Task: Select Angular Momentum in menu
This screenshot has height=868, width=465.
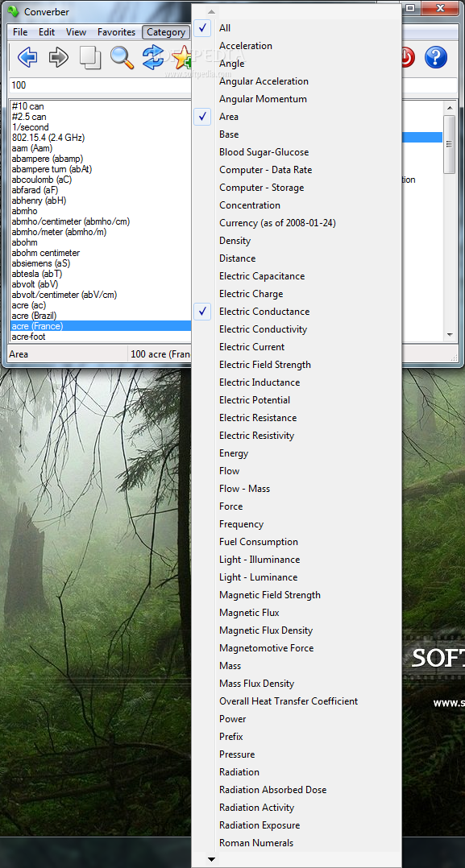Action: click(x=297, y=99)
